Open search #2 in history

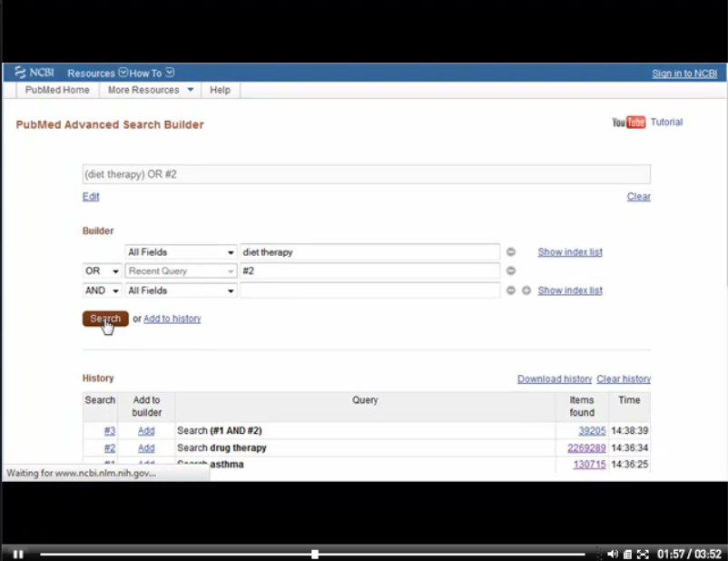pos(110,448)
